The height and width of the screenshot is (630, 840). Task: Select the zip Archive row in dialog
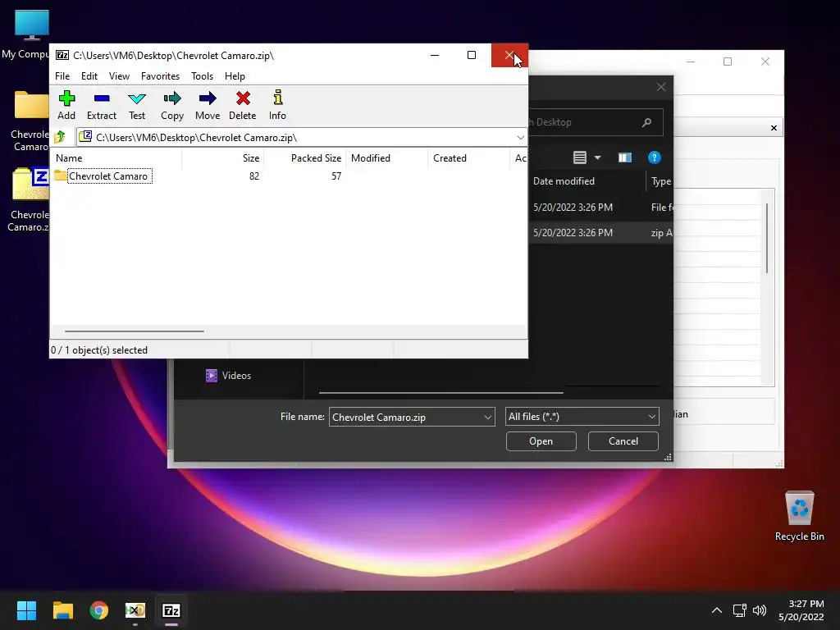600,232
